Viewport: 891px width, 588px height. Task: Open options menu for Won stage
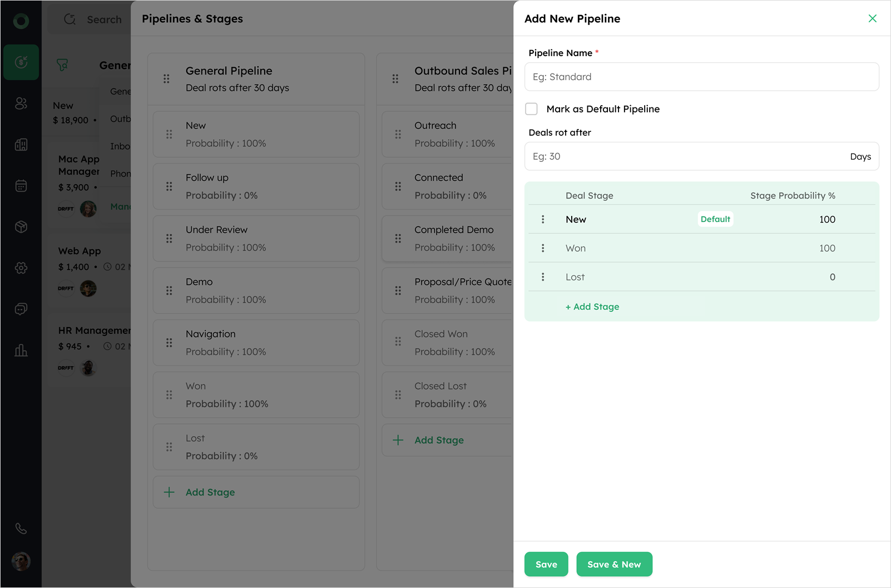[x=543, y=248]
